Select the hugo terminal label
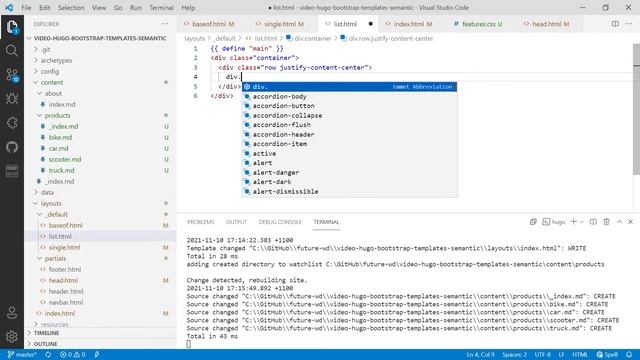The height and width of the screenshot is (360, 640). (x=554, y=222)
